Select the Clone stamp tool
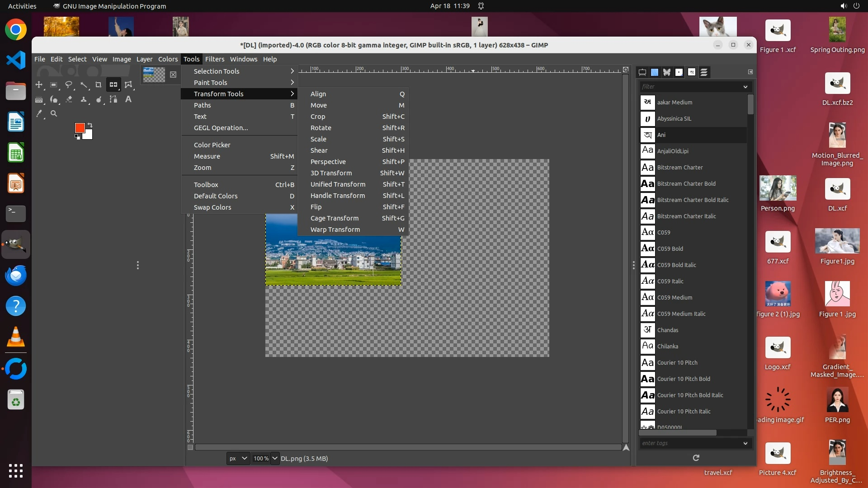 point(84,99)
